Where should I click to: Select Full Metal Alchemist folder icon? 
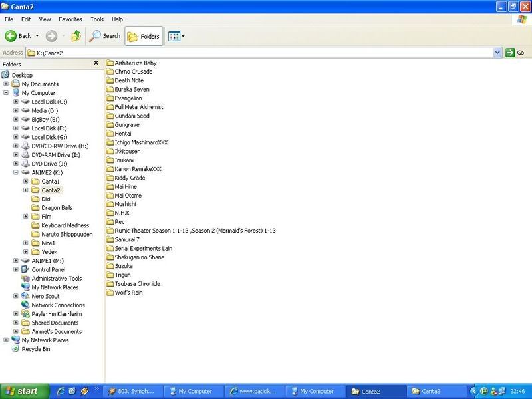click(x=110, y=107)
